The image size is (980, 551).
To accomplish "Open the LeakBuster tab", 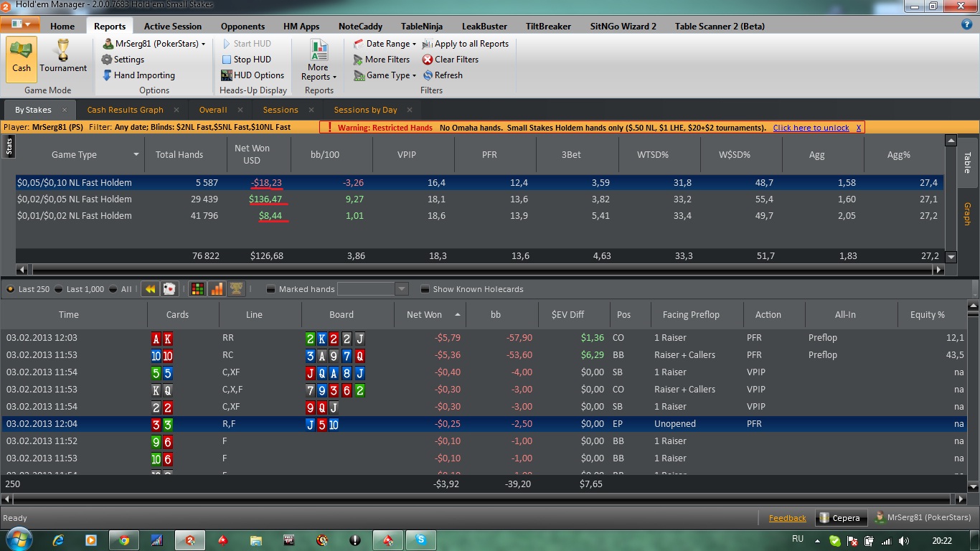I will (x=484, y=27).
